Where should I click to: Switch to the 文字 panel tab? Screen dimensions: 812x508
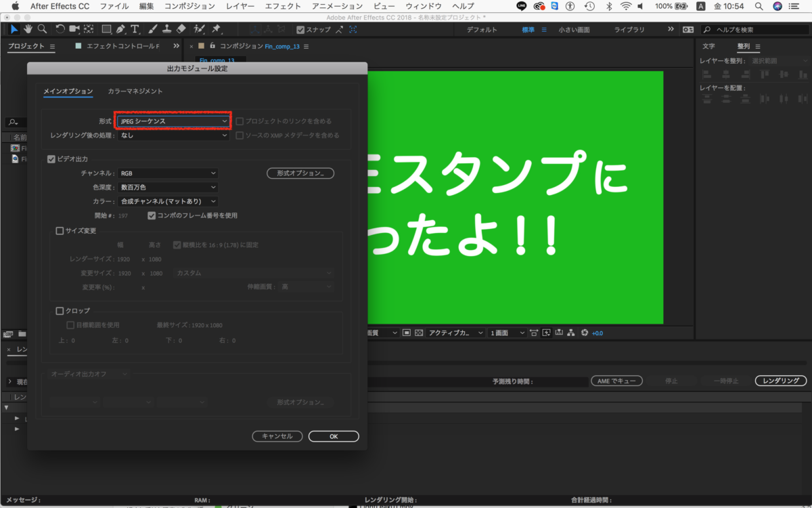point(708,47)
